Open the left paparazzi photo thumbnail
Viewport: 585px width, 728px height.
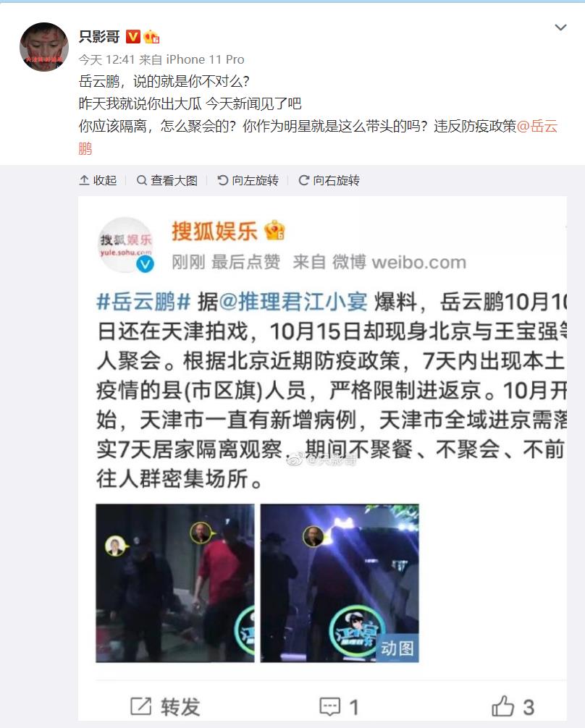175,583
